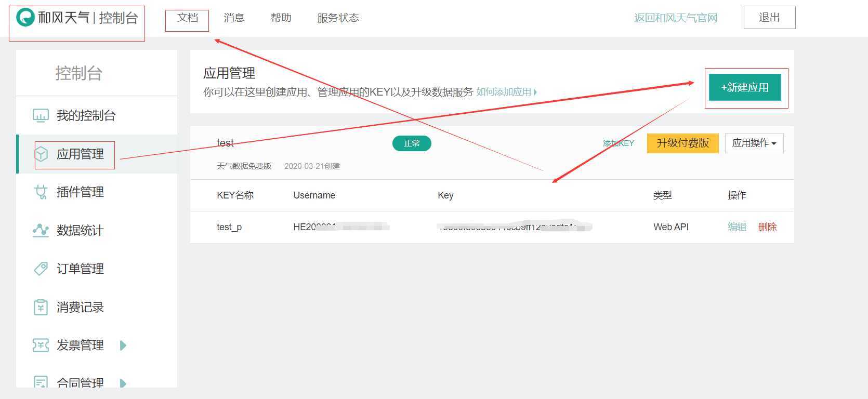Select 应用管理 in sidebar

tap(97, 154)
